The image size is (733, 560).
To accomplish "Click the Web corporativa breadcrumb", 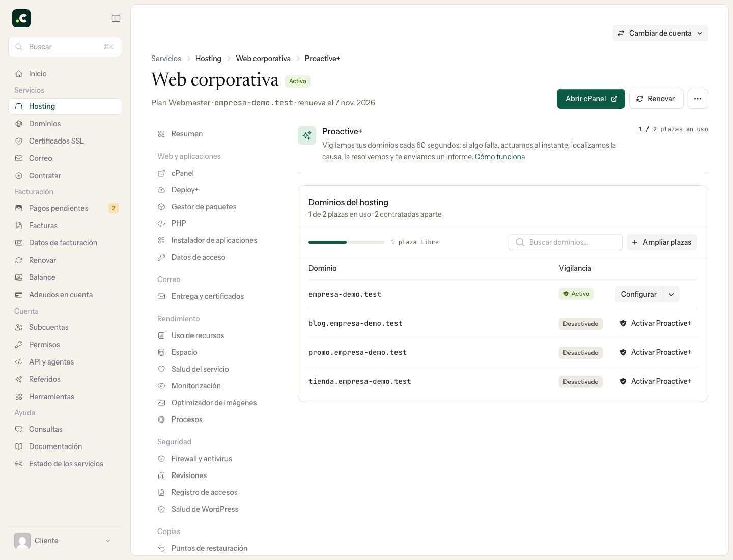I will [263, 59].
